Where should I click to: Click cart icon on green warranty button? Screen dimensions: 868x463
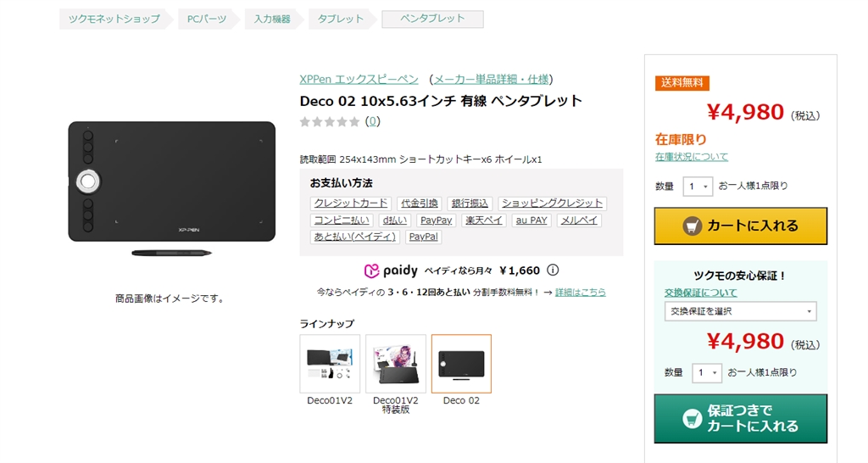692,419
